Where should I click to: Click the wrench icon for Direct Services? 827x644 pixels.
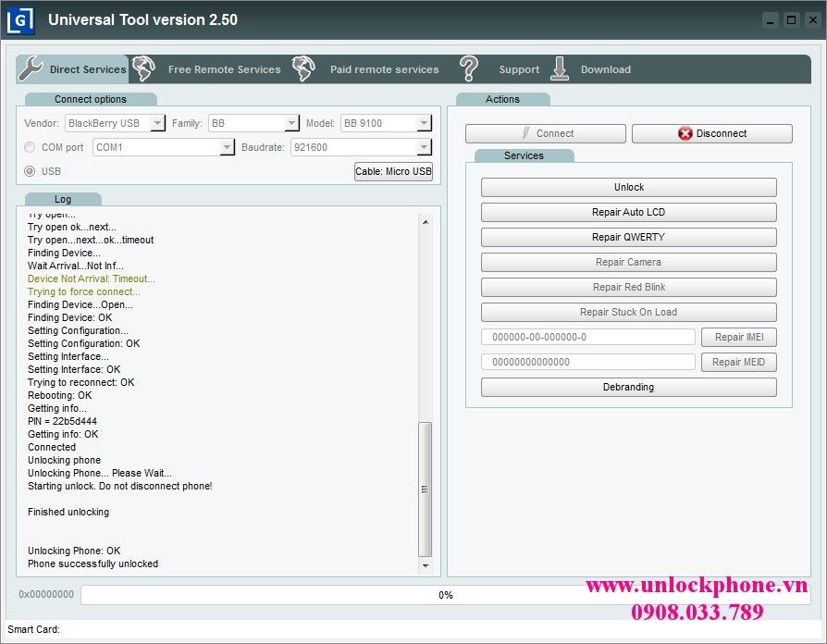pos(31,68)
